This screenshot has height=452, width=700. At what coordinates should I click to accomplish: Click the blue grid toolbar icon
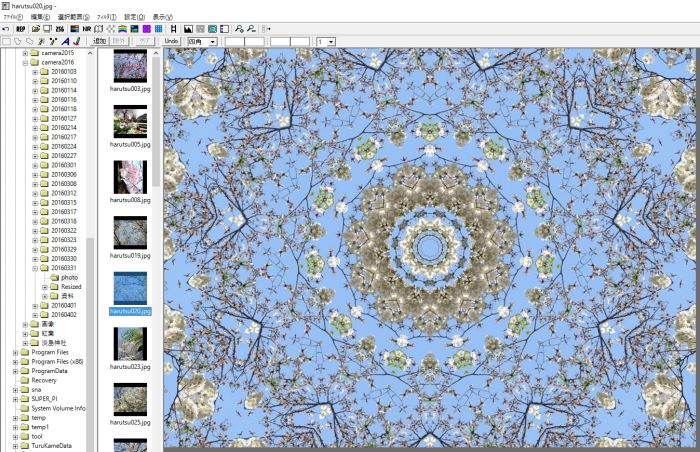pos(159,29)
